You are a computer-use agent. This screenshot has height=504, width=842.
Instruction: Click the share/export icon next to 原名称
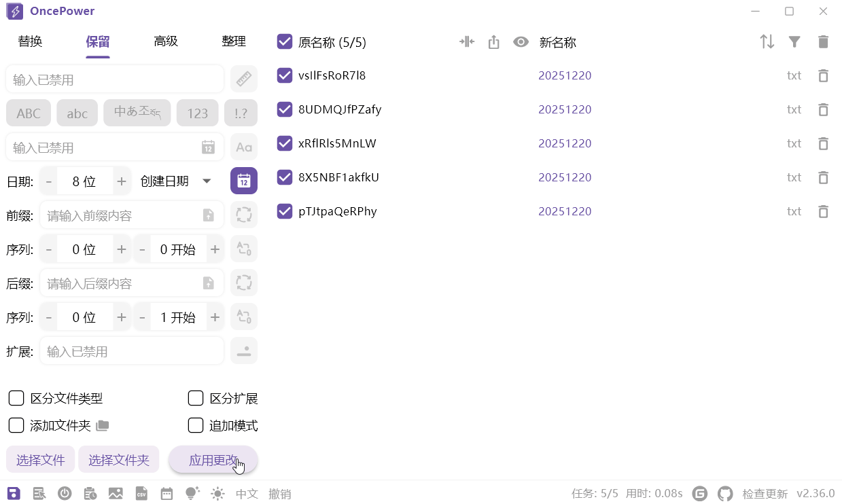pyautogui.click(x=494, y=41)
